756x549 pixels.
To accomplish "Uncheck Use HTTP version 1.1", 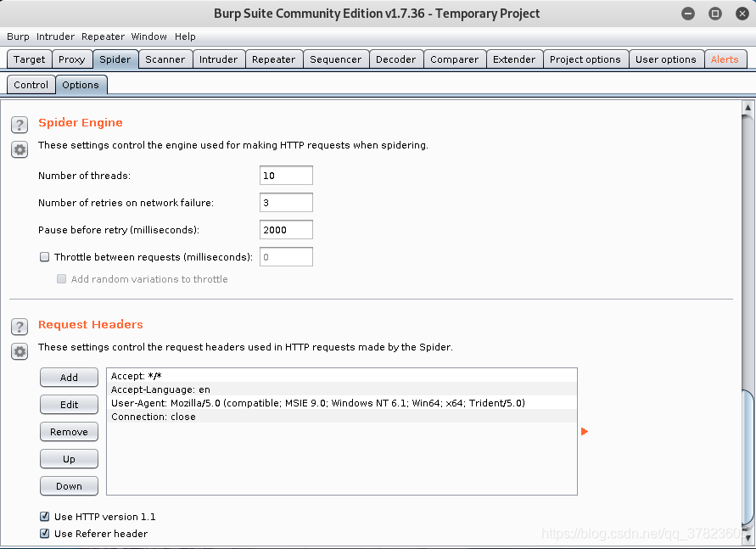I will pos(44,517).
